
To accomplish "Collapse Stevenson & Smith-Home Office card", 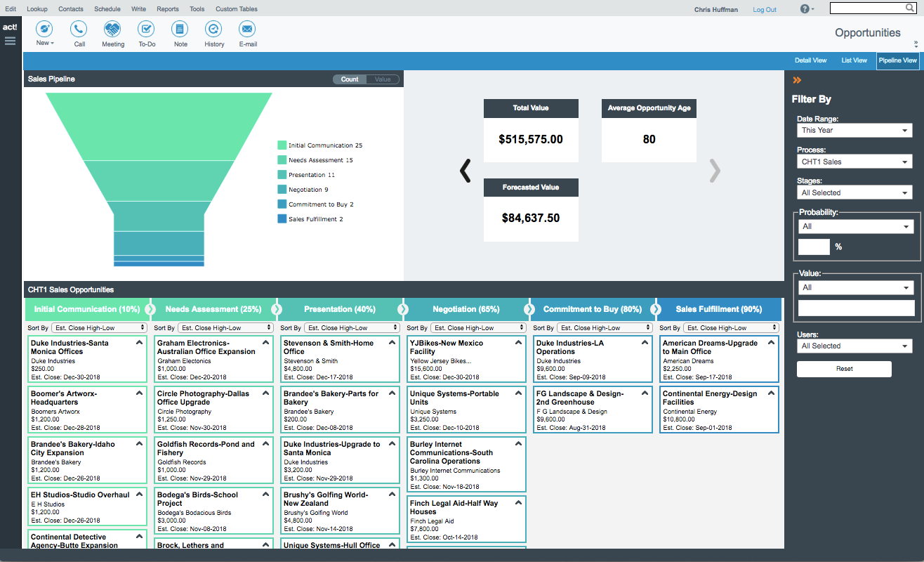I will coord(392,343).
